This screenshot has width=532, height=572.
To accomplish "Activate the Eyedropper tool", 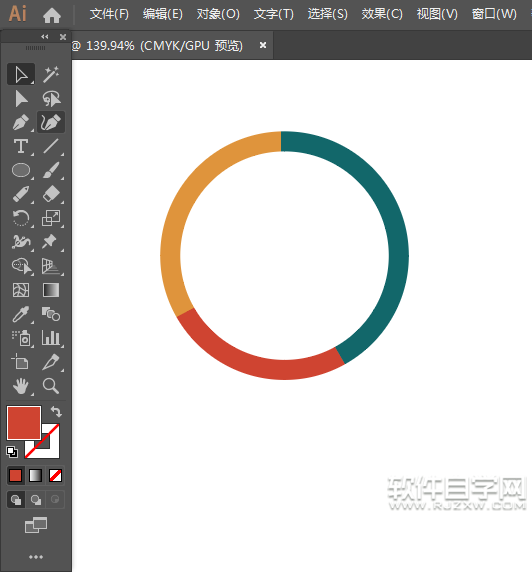I will [x=21, y=314].
